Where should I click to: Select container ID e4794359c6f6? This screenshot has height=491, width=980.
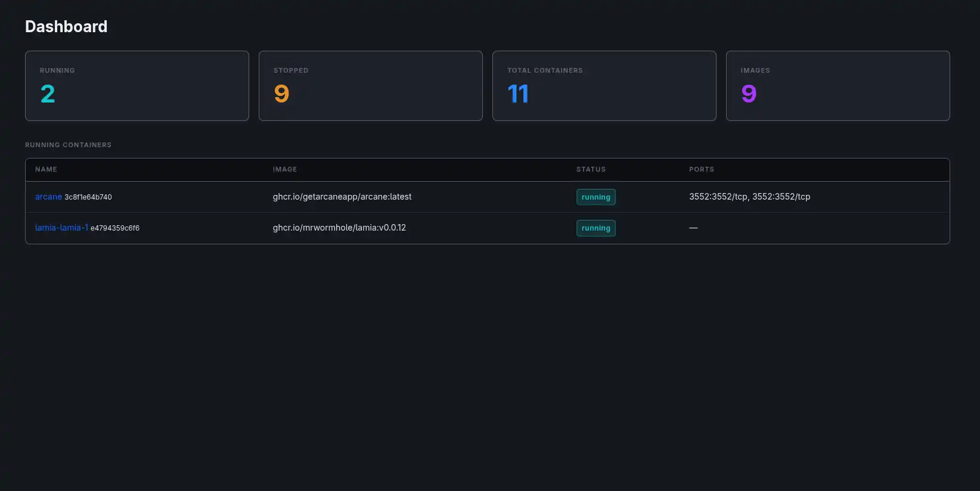pos(115,228)
